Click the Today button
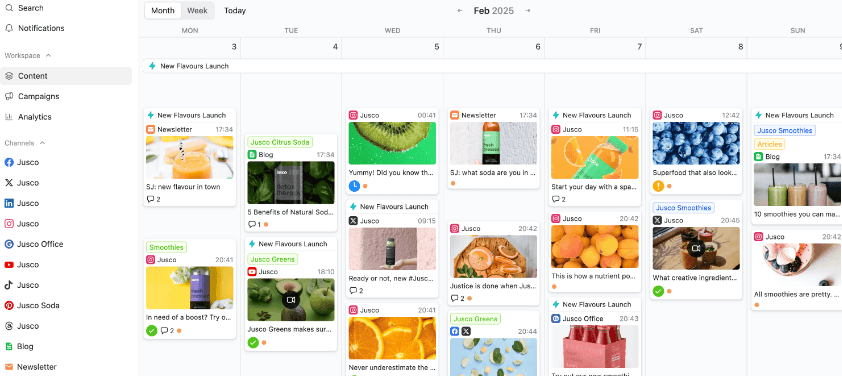The height and width of the screenshot is (376, 842). [235, 10]
